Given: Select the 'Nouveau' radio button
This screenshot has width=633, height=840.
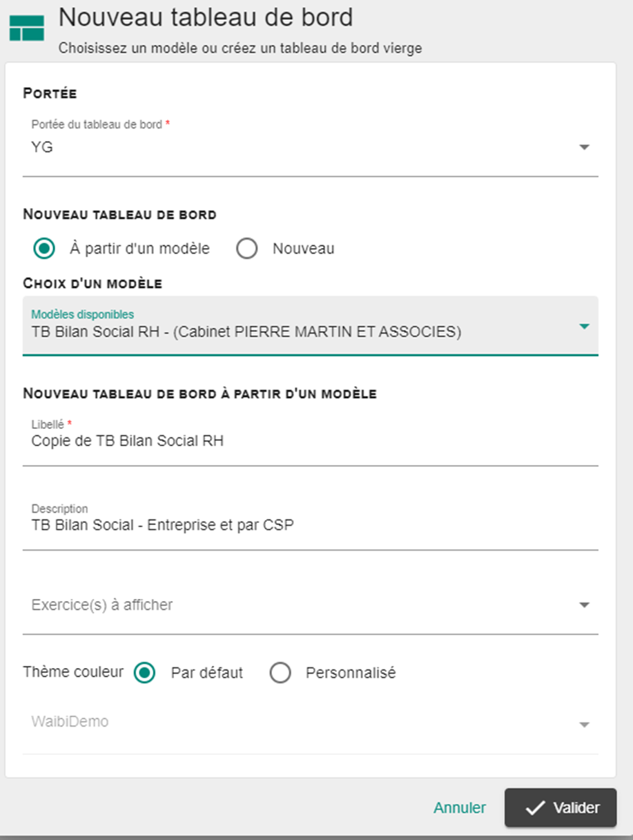Looking at the screenshot, I should (x=247, y=249).
